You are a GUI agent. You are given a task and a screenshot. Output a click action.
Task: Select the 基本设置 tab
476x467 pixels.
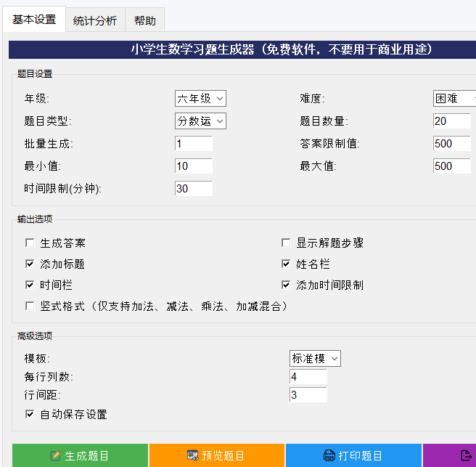click(x=33, y=20)
